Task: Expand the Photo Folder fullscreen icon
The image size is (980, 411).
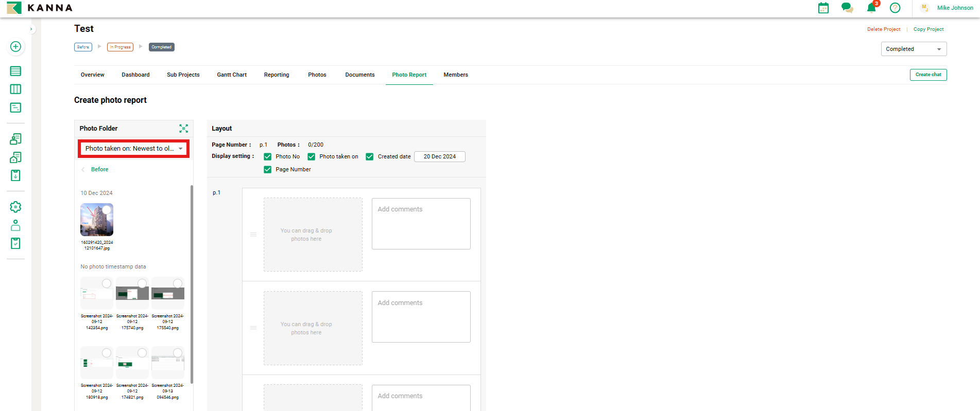Action: click(x=183, y=129)
